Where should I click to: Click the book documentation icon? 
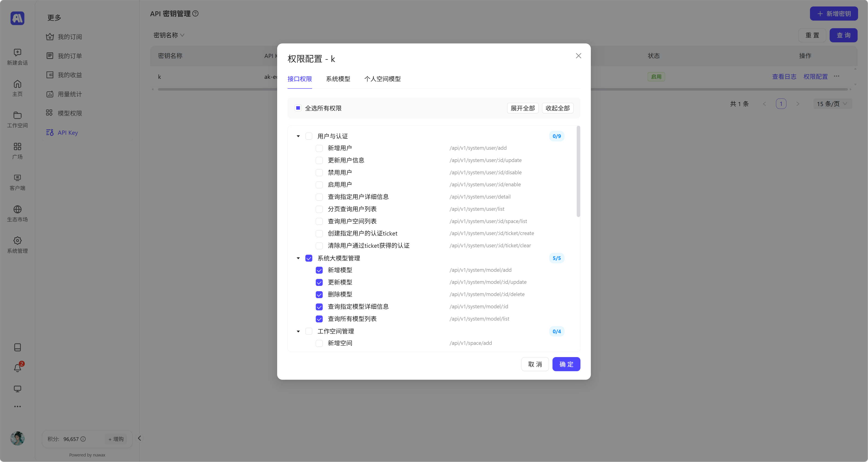tap(18, 347)
